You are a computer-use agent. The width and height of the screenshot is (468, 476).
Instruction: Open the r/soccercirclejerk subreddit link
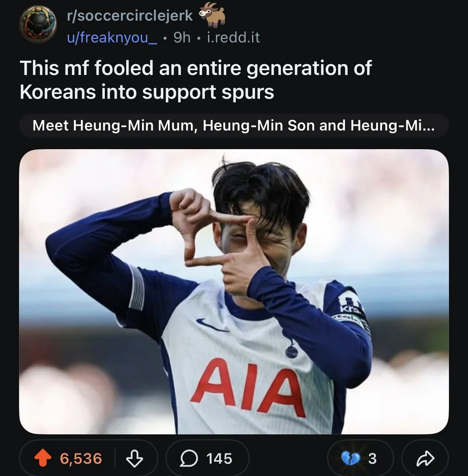(x=129, y=15)
